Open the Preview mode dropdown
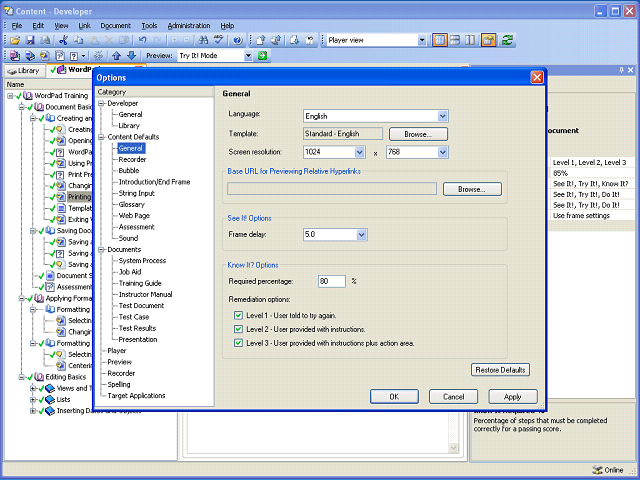 (248, 56)
